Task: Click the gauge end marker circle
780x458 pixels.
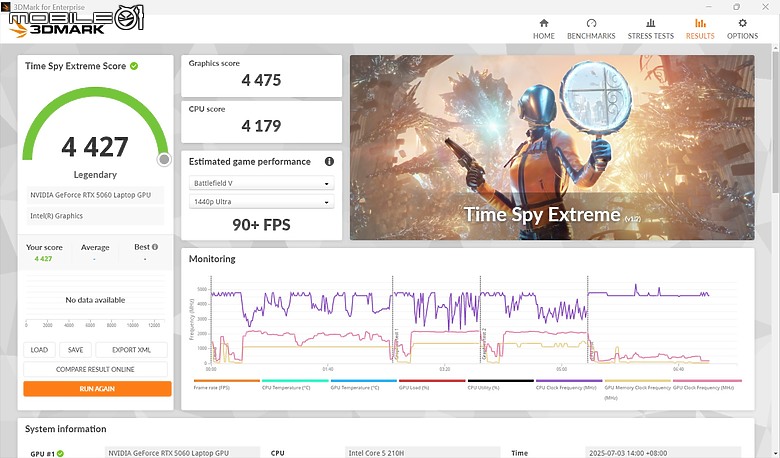Action: click(x=164, y=159)
